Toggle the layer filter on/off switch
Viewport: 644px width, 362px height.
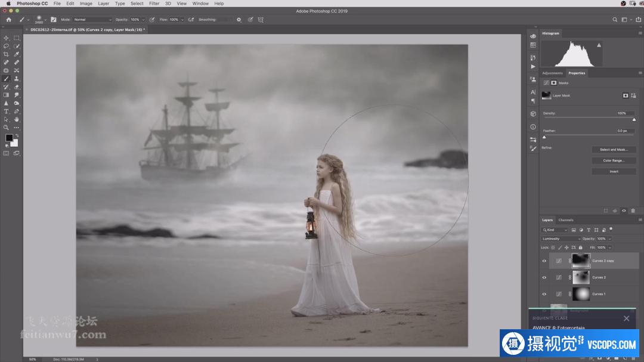tap(611, 229)
